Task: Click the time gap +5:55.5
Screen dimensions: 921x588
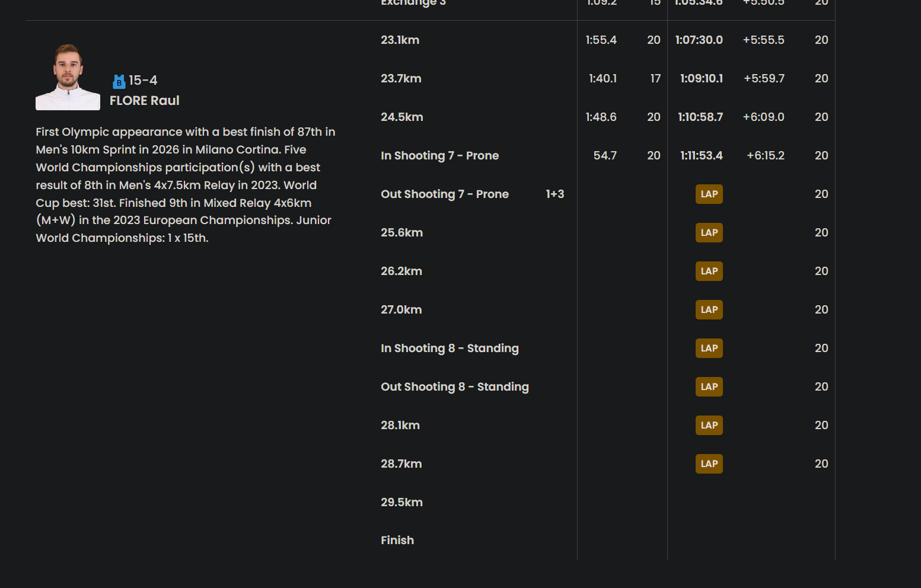Action: (x=764, y=40)
